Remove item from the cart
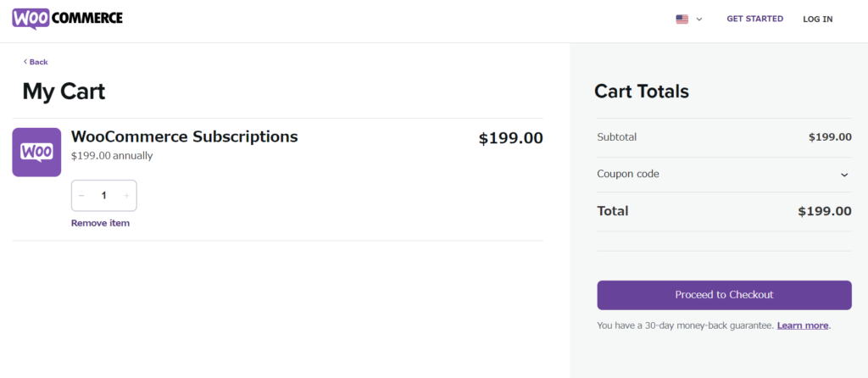Screen dimensions: 868x378 click(x=100, y=223)
